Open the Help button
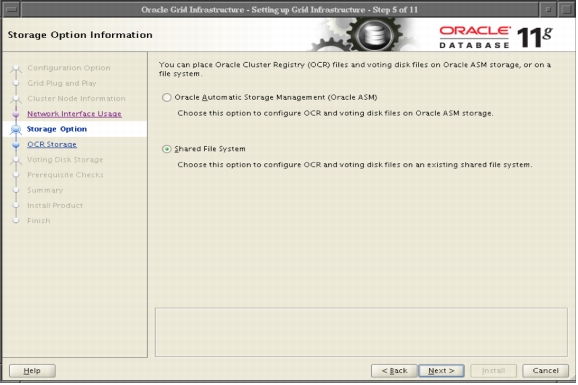 (32, 371)
